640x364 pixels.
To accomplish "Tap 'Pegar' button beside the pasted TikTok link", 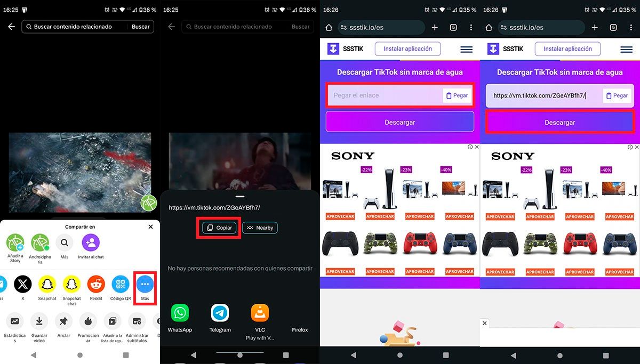I will tap(617, 95).
